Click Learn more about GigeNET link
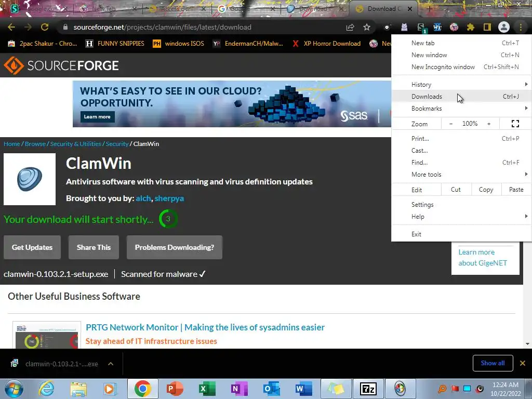Screen dimensions: 532x399 (x=483, y=258)
